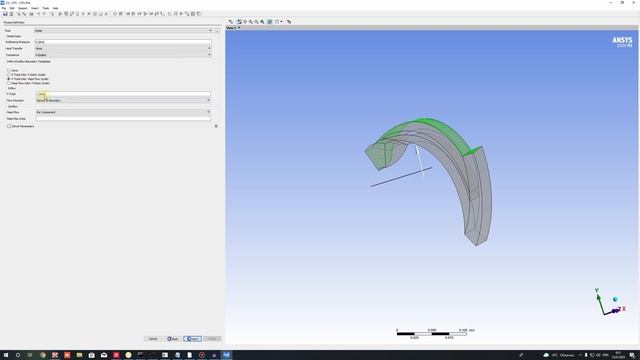640x360 pixels.
Task: Click the blue isometric sphere on triad
Action: (615, 300)
